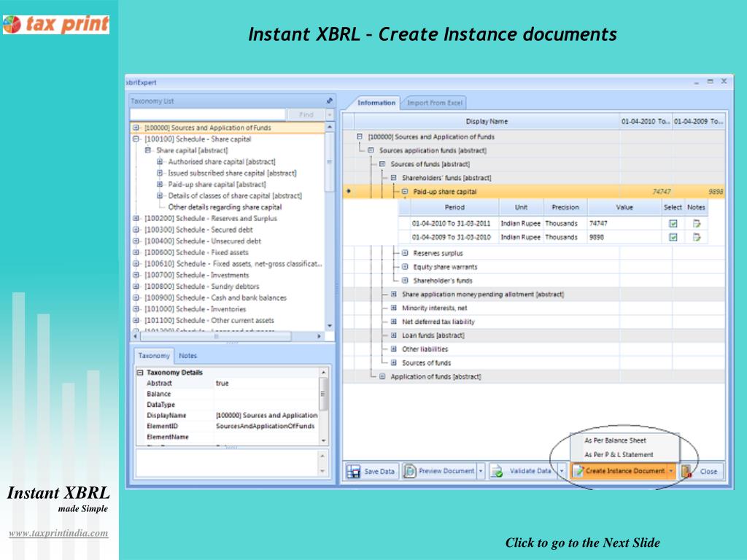This screenshot has width=747, height=560.
Task: Click the Find button
Action: coord(306,114)
